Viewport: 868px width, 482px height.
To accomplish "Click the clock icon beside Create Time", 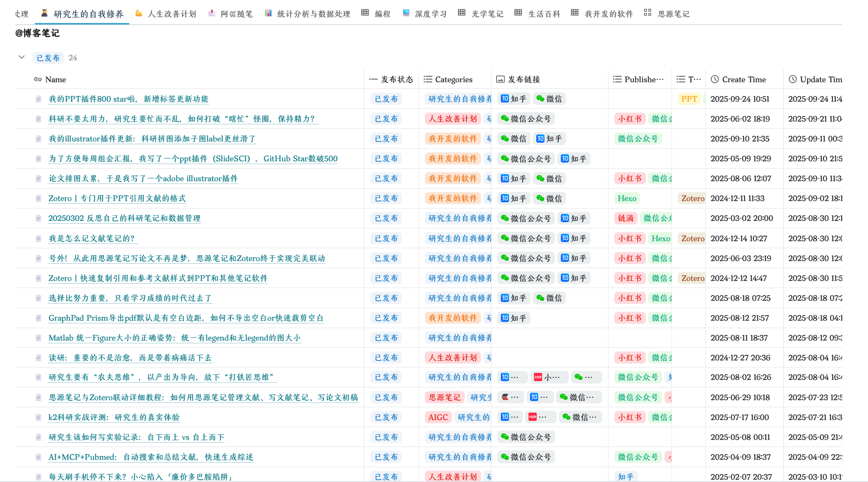I will 714,79.
